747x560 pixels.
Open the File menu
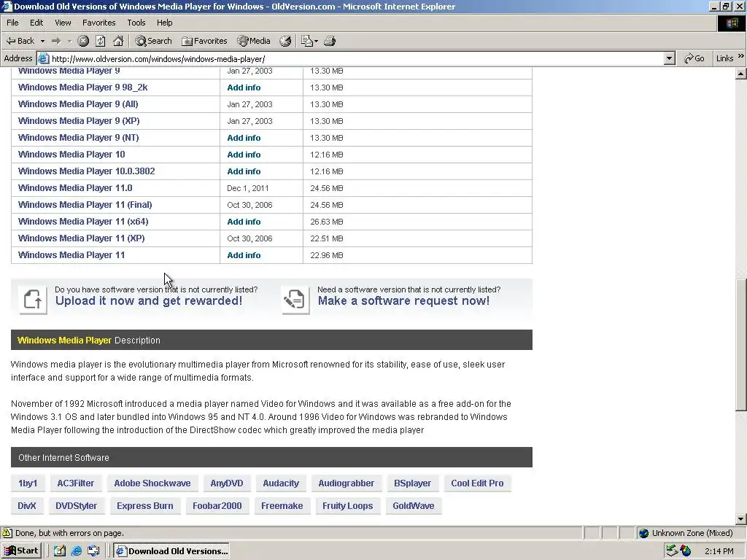click(12, 23)
